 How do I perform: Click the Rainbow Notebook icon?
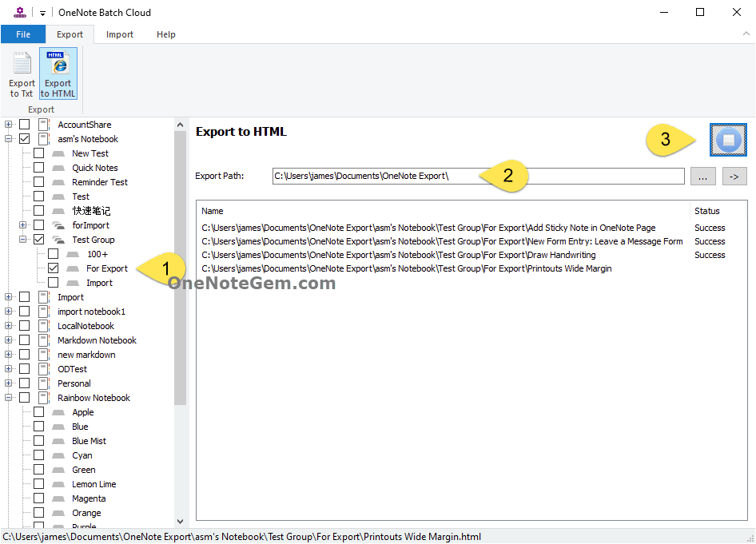(44, 398)
